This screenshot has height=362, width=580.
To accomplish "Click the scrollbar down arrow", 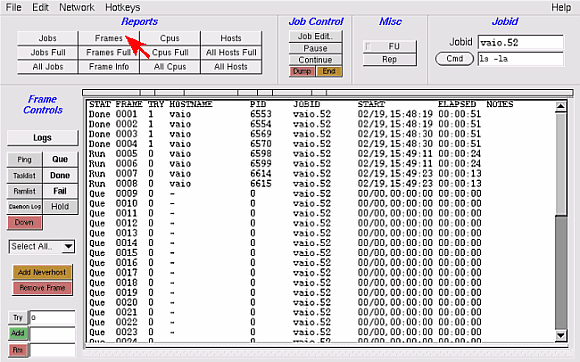I will pyautogui.click(x=561, y=335).
